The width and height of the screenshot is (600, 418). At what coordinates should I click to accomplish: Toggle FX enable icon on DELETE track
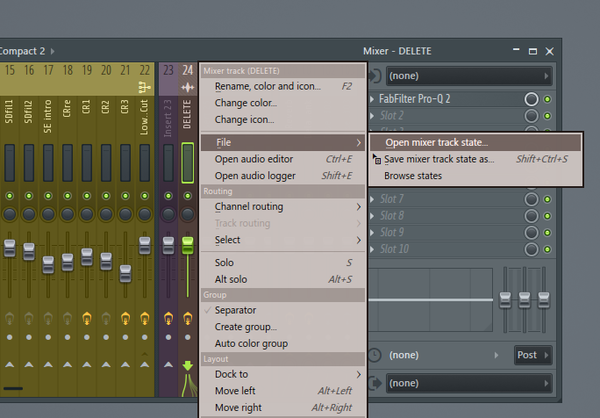(188, 318)
